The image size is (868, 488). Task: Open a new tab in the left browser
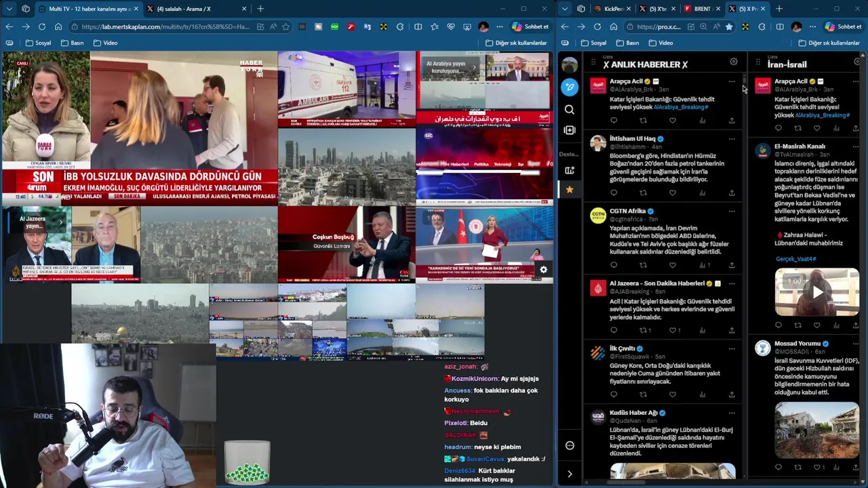(x=260, y=9)
